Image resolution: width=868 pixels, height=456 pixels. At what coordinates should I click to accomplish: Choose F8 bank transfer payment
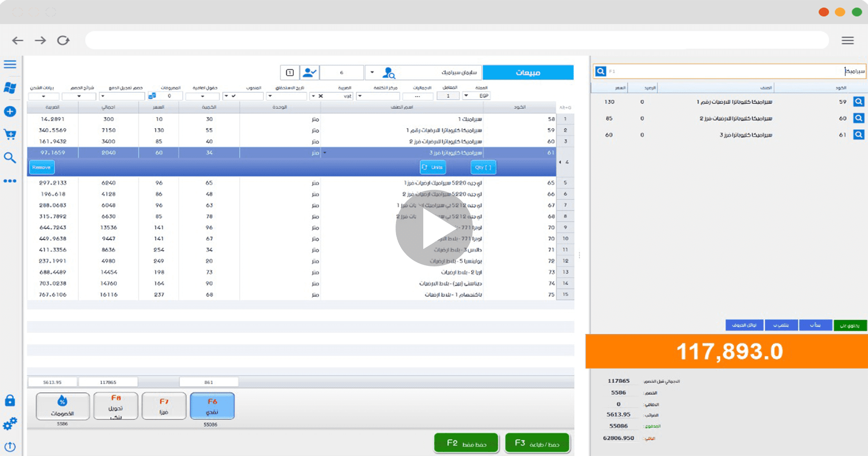click(116, 406)
